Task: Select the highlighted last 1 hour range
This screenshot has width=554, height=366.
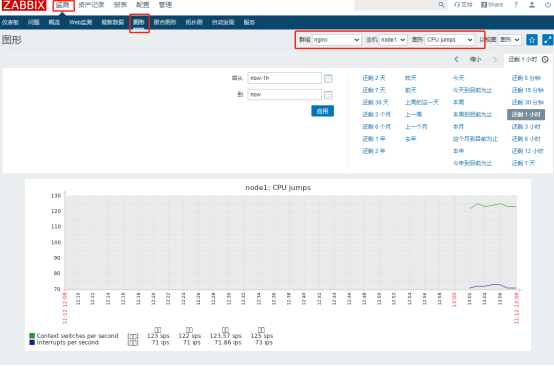Action: click(526, 114)
